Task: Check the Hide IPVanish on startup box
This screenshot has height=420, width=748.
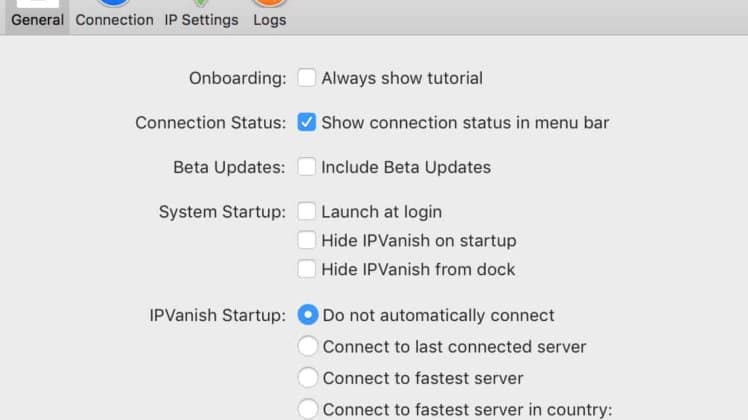Action: 306,240
